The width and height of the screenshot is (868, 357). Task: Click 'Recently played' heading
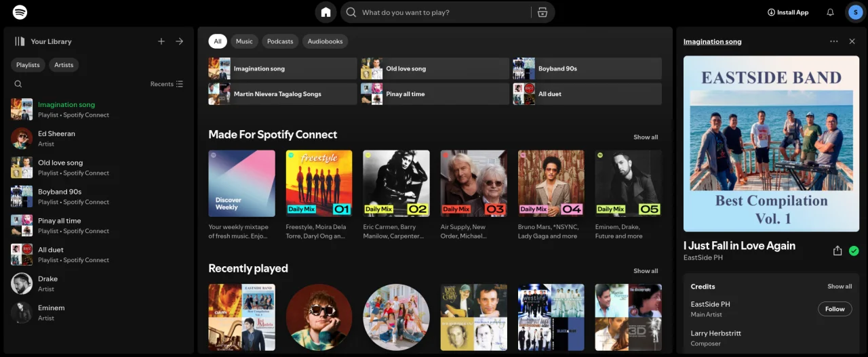click(248, 269)
